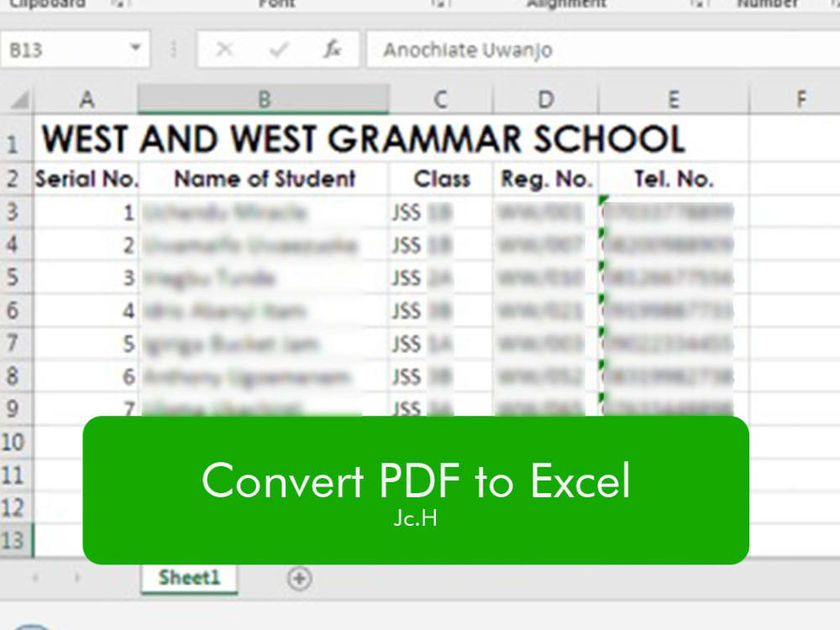840x630 pixels.
Task: Click the Tel. No. header cell
Action: click(x=674, y=179)
